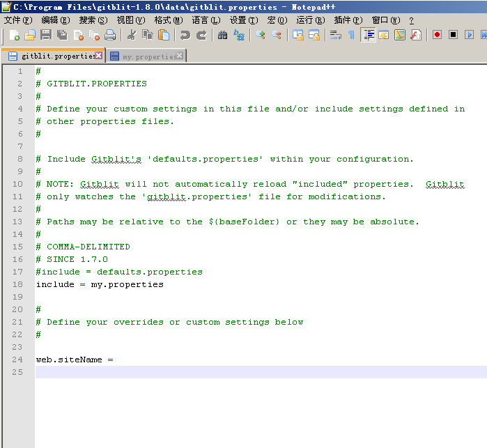Screen dimensions: 487x448
Task: Toggle show all characters pilcrow icon
Action: point(352,35)
